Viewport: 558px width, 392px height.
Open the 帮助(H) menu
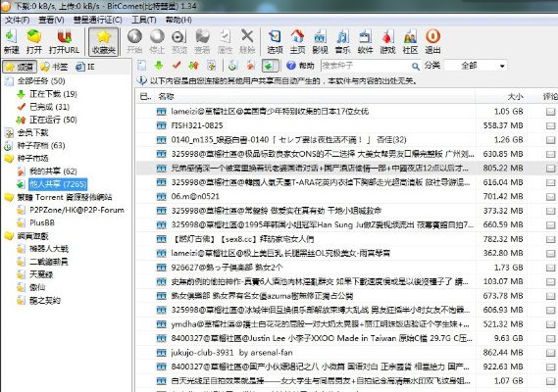pyautogui.click(x=178, y=20)
